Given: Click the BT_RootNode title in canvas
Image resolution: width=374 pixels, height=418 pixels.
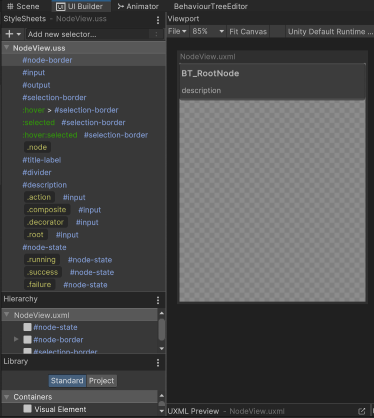Looking at the screenshot, I should (x=210, y=73).
